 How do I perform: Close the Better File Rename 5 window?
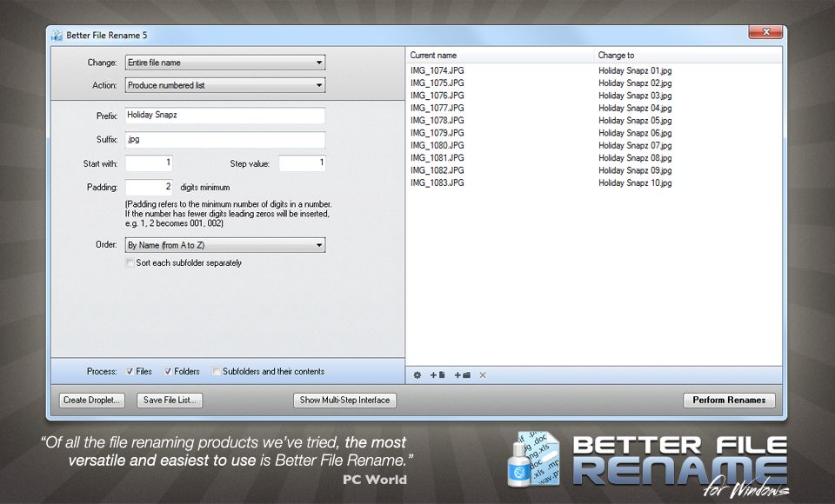(766, 32)
